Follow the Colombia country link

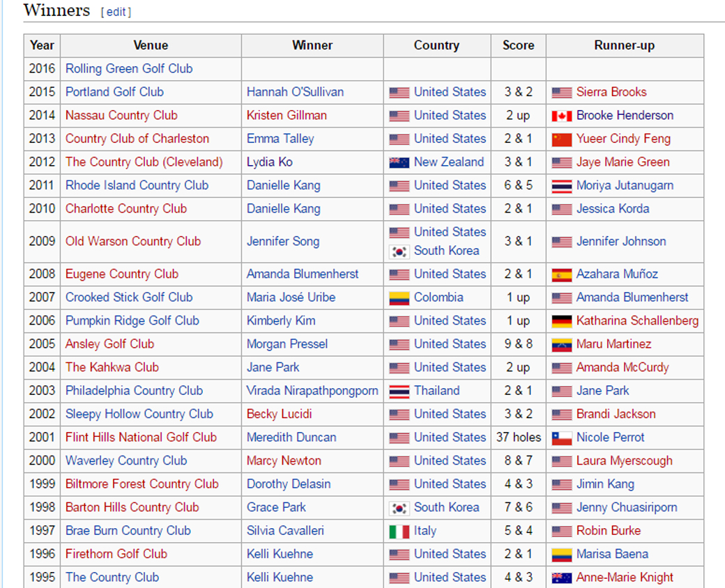(x=438, y=297)
